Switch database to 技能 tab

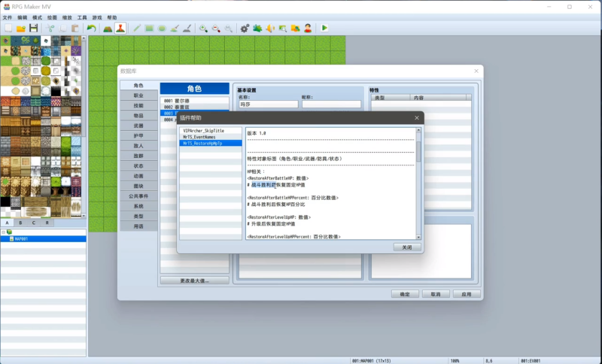138,105
